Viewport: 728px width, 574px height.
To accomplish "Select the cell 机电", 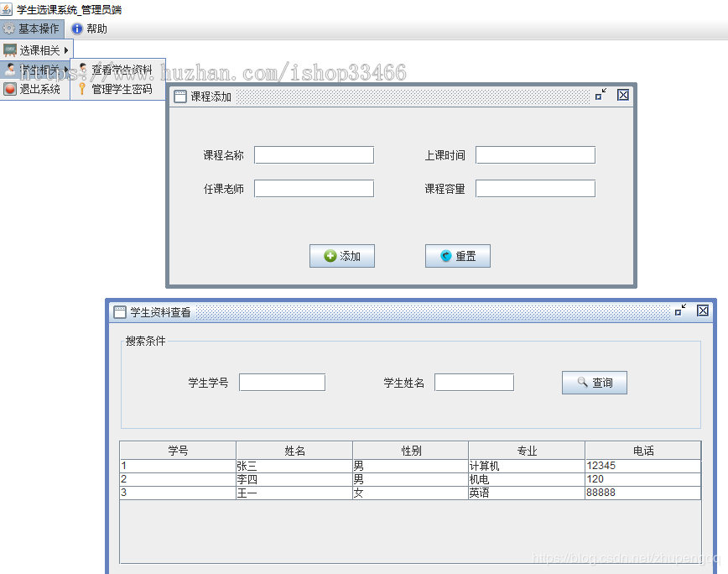I will 527,479.
